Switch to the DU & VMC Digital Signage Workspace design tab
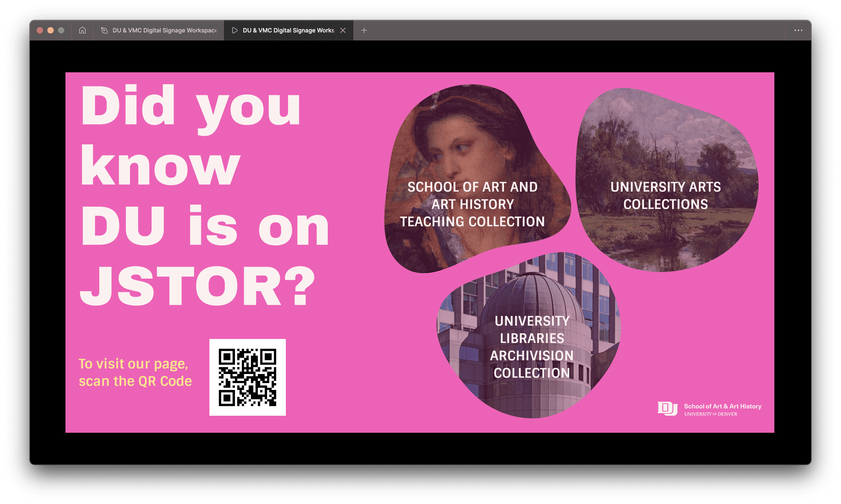The image size is (841, 504). point(159,30)
